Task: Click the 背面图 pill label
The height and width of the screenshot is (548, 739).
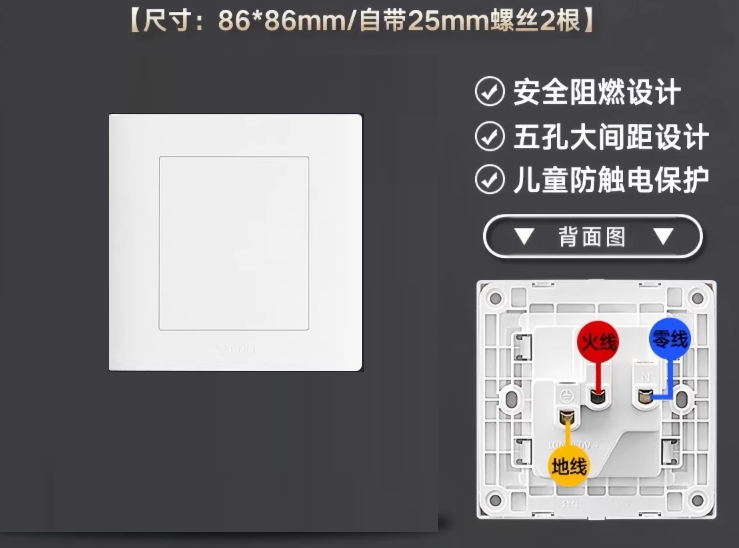Action: point(593,237)
